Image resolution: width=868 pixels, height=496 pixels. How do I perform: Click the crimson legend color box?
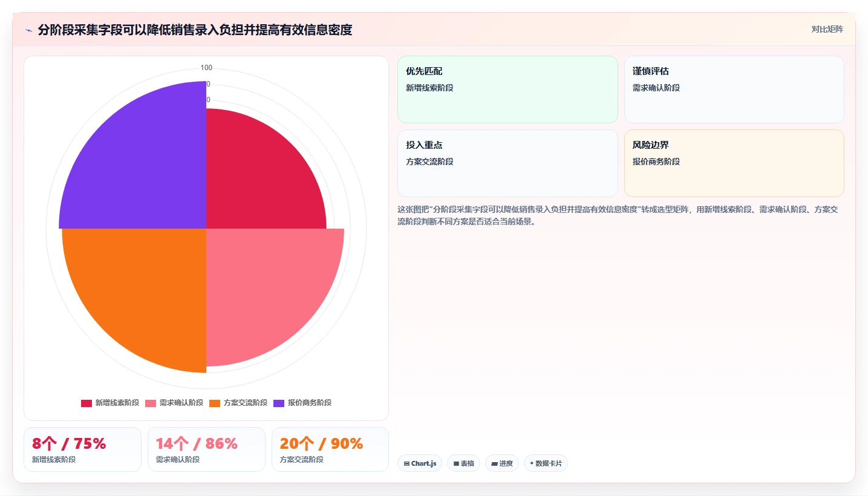(86, 403)
